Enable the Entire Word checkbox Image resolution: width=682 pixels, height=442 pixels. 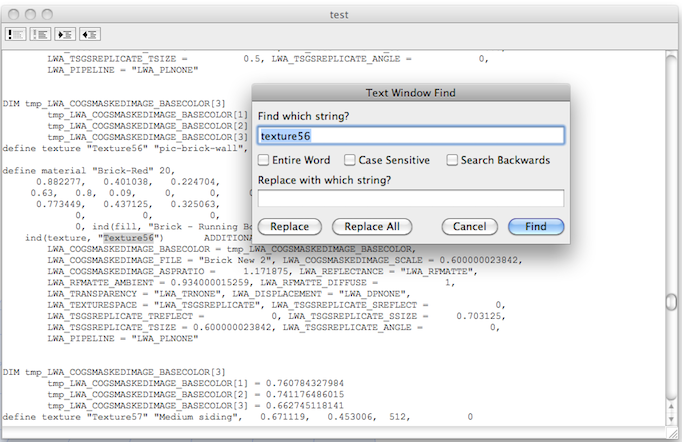coord(263,160)
